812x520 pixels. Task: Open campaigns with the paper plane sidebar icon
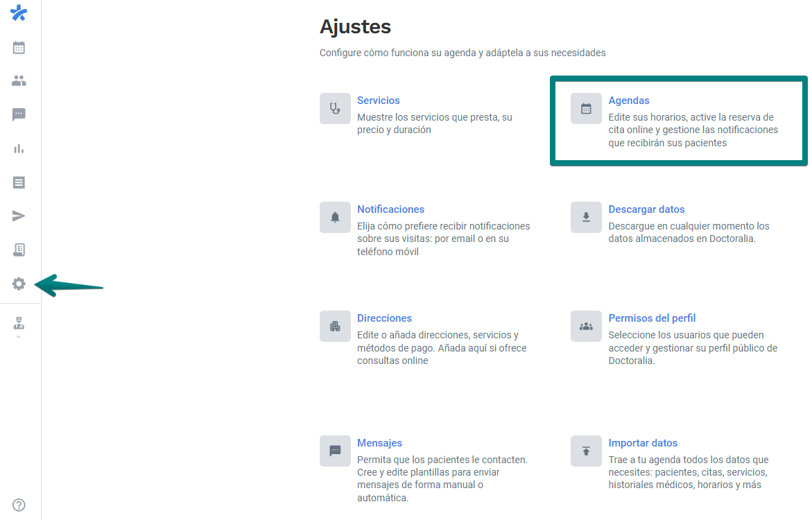pos(19,216)
